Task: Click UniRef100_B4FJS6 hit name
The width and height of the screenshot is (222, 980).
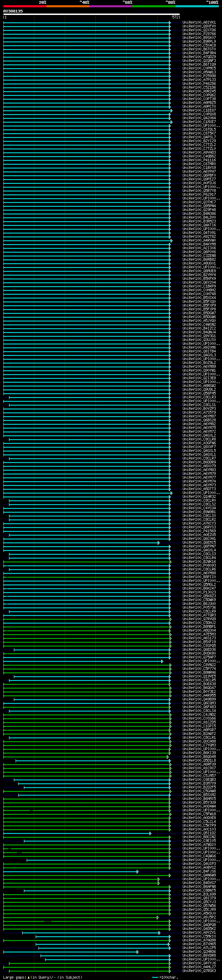Action: 199,871
